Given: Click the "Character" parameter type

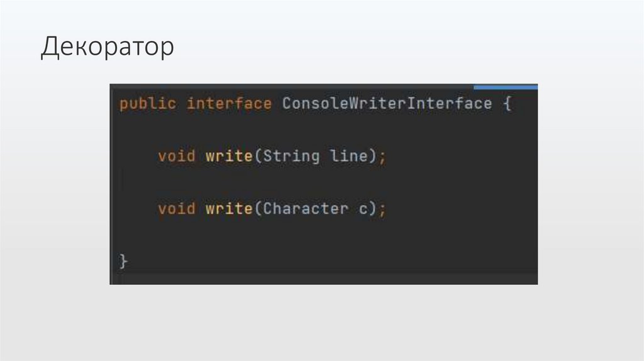Looking at the screenshot, I should (305, 208).
